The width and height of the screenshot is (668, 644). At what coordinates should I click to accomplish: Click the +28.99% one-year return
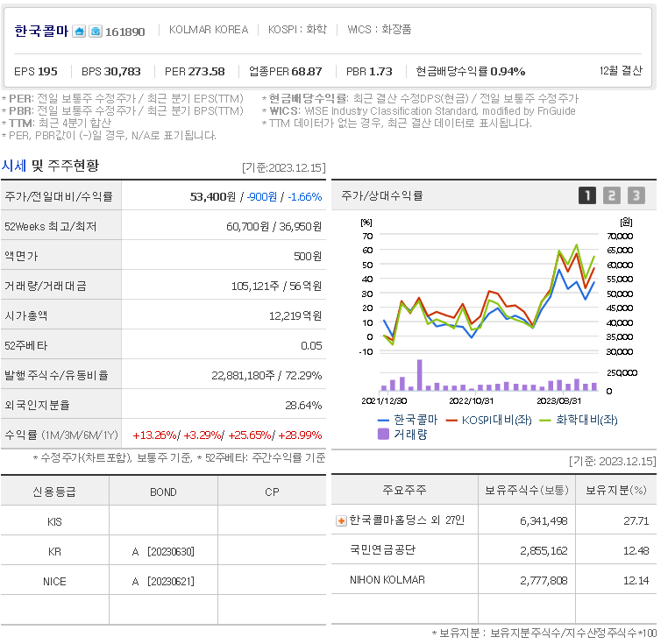click(x=300, y=435)
